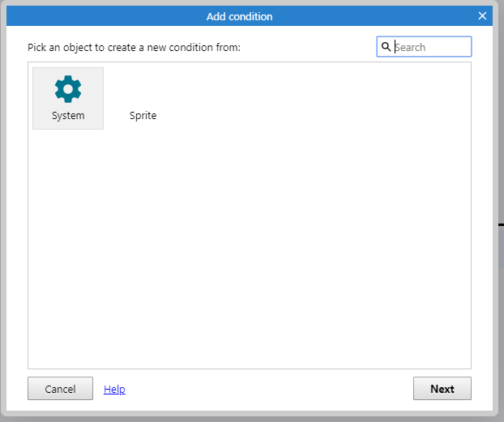Click the magnifier icon in search box

(x=386, y=47)
